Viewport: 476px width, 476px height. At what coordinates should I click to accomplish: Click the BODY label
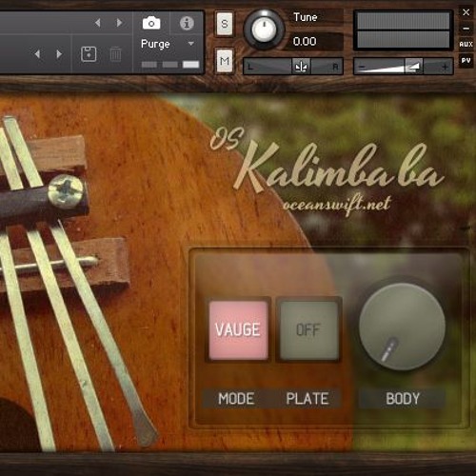coord(403,399)
